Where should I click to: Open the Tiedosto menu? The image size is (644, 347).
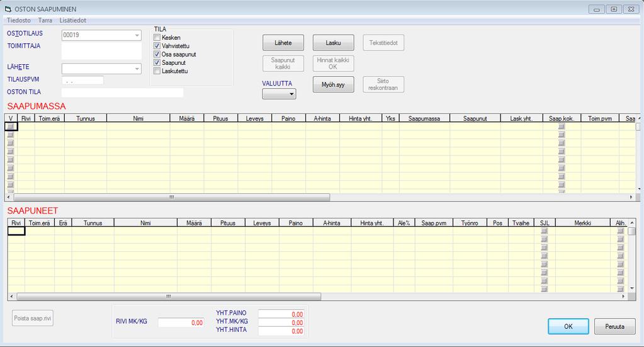(x=19, y=20)
